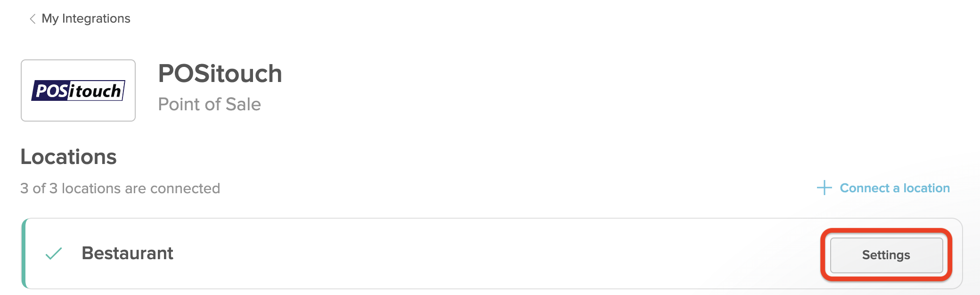
Task: Click empty middle area of Bestaurant row
Action: click(471, 254)
